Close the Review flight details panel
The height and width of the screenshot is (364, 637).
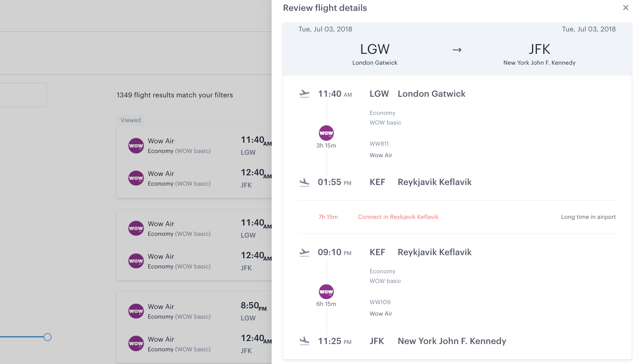626,8
